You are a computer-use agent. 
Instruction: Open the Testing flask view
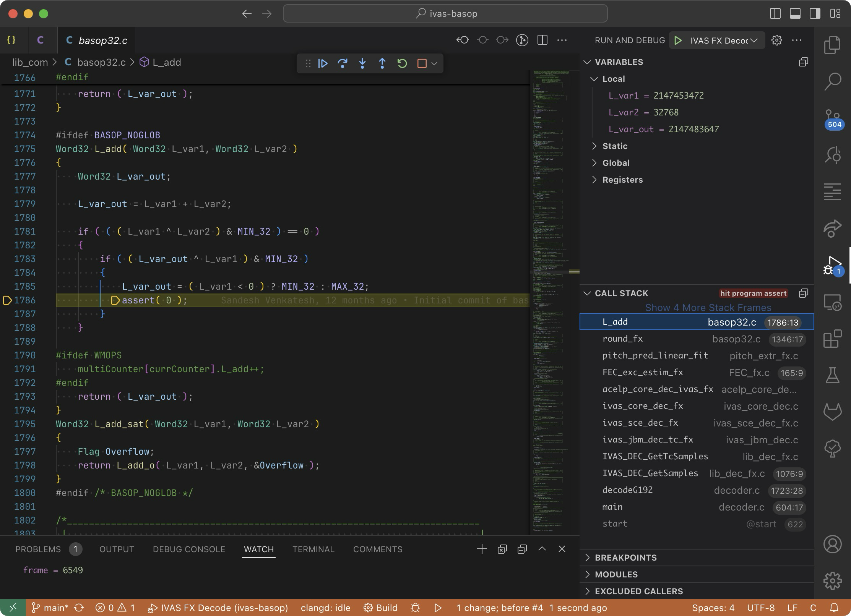832,376
